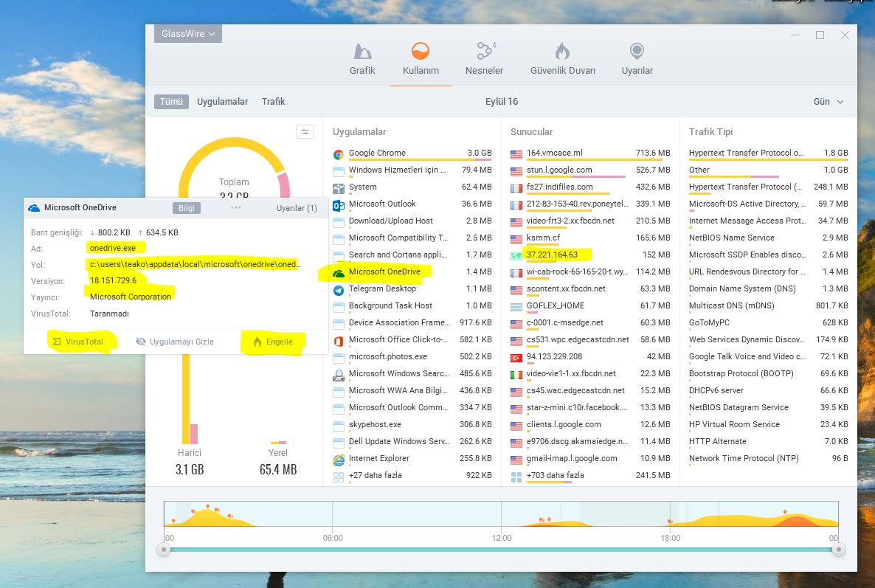This screenshot has height=588, width=875.
Task: Click the Yerel 65.4 MB label
Action: click(x=278, y=469)
